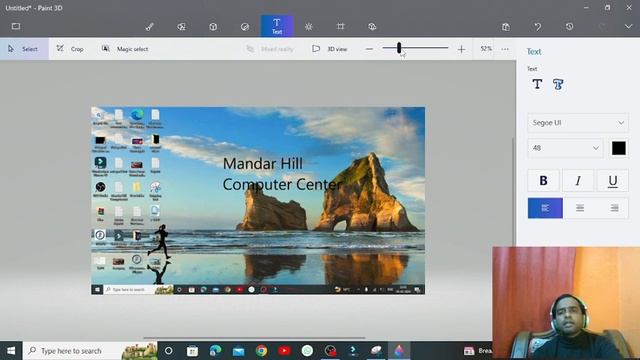Open the Effects tool

(309, 27)
